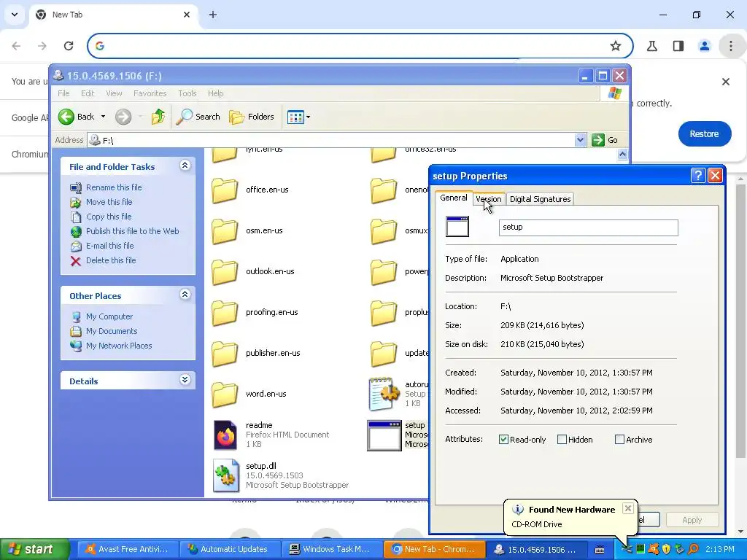Select the setup application icon in Explorer
The height and width of the screenshot is (560, 747).
click(x=384, y=435)
